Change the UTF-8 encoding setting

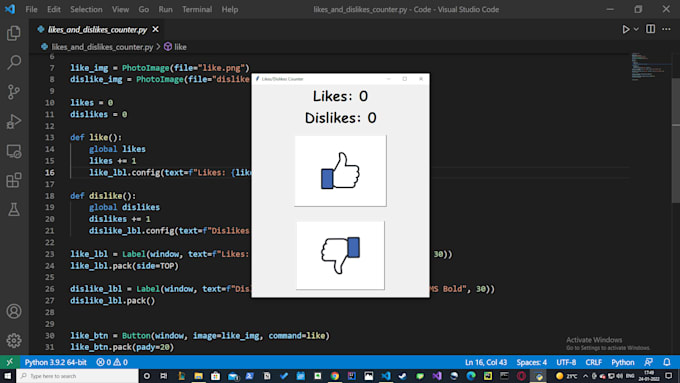[566, 362]
